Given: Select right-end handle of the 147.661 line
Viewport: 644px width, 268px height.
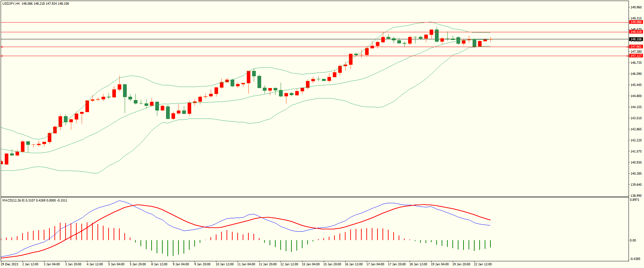Looking at the screenshot, I should pyautogui.click(x=628, y=47).
